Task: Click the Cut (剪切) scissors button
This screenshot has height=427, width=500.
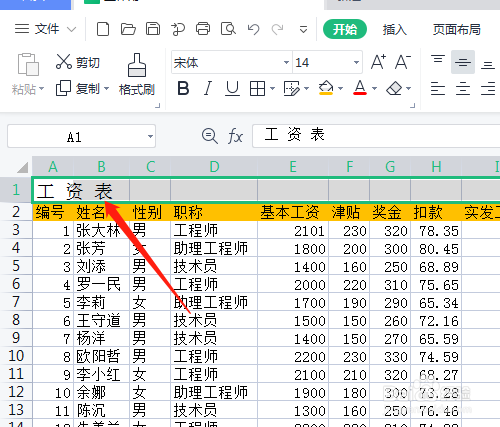Action: pyautogui.click(x=78, y=62)
